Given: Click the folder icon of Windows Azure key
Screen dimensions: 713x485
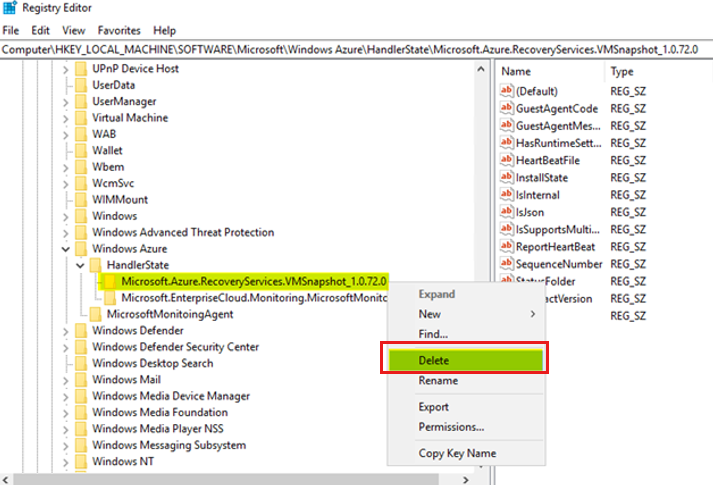Looking at the screenshot, I should click(x=81, y=249).
